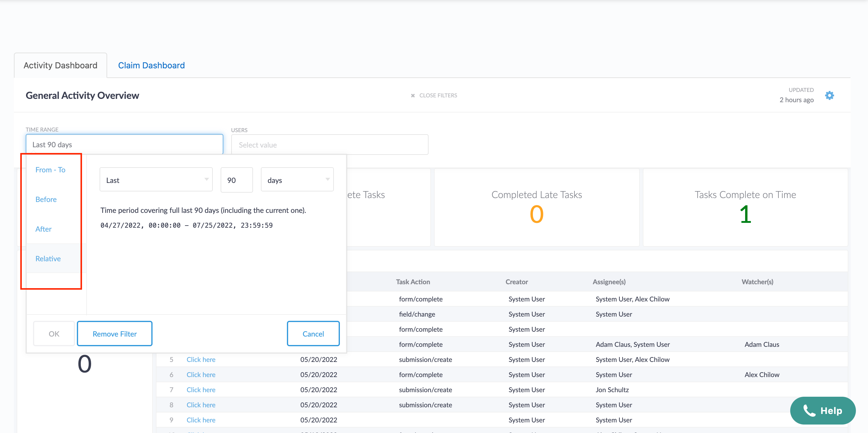This screenshot has height=433, width=868.
Task: Sort by the Creator column header
Action: point(517,282)
